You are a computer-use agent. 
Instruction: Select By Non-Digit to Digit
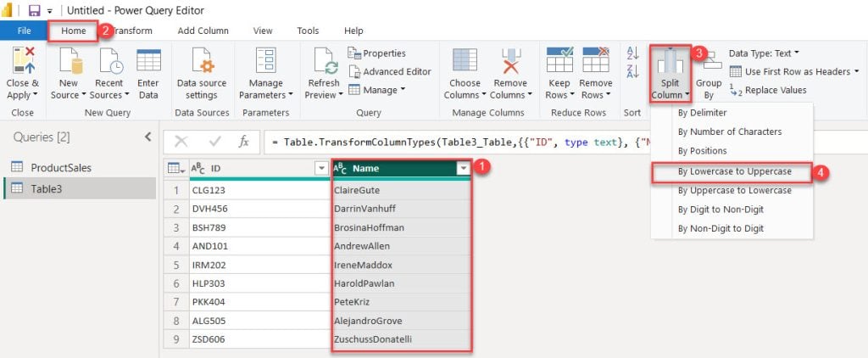(732, 228)
